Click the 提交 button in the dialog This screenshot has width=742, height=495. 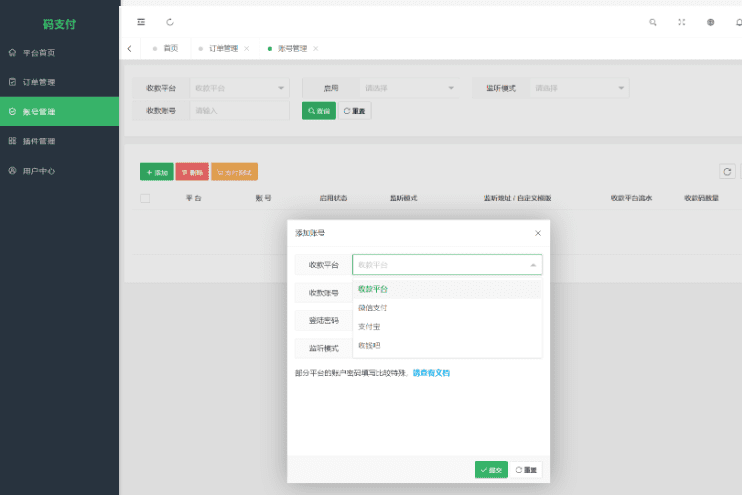coord(491,470)
